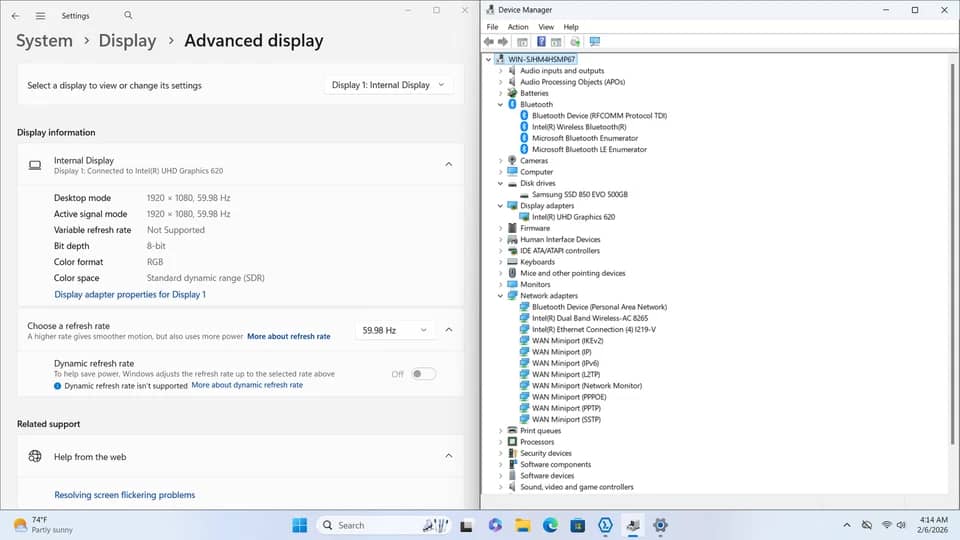This screenshot has width=960, height=540.
Task: Click the scan for hardware changes monitor icon
Action: coord(594,42)
